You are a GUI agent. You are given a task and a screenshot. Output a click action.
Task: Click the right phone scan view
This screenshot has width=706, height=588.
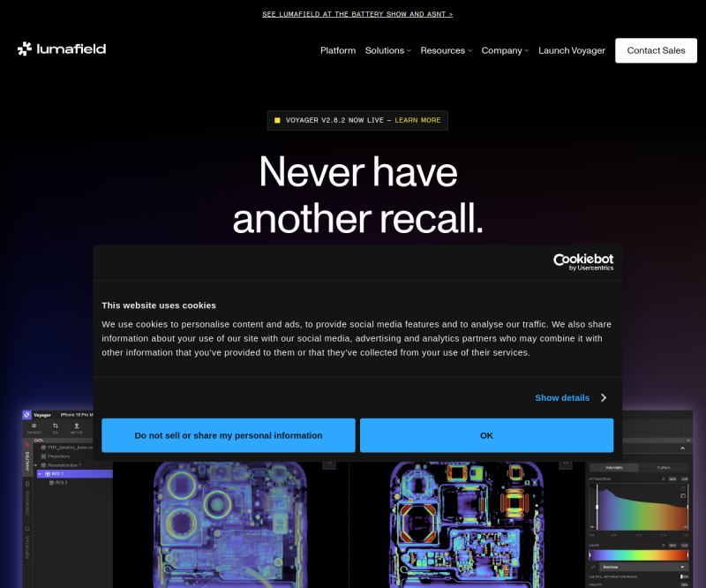[x=467, y=524]
